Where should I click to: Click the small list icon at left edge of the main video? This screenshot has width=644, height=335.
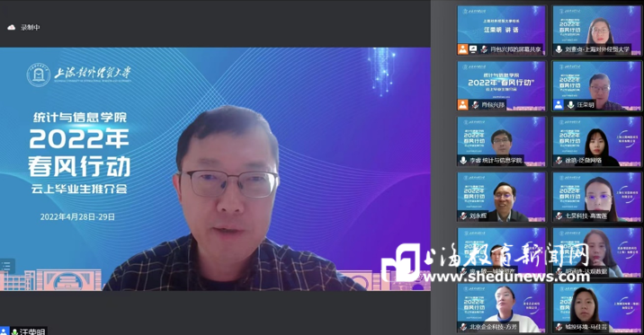pyautogui.click(x=6, y=266)
